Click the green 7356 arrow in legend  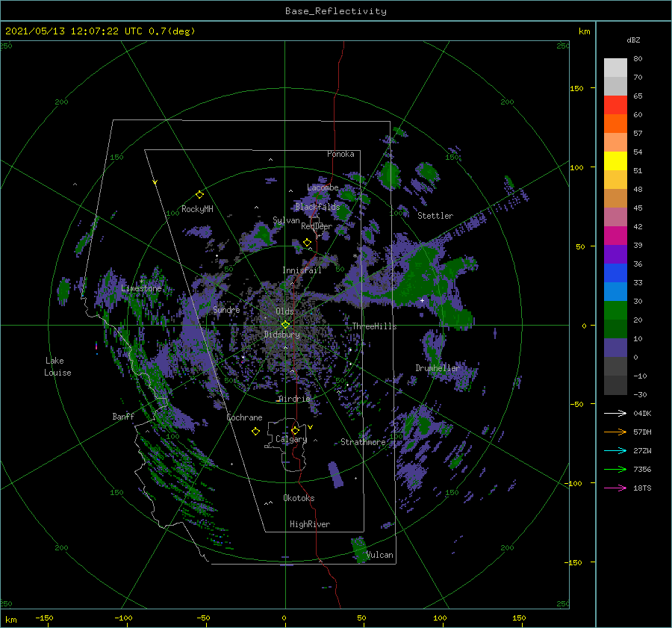tap(615, 470)
